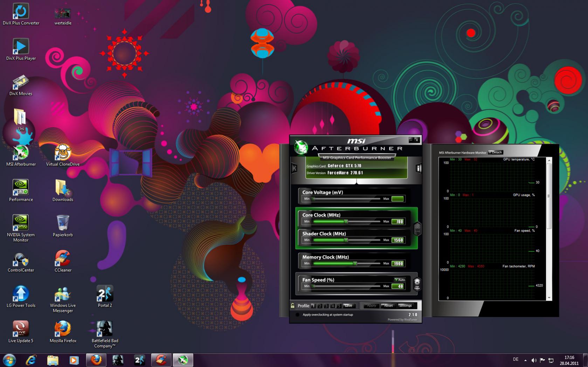Open the DivX Plus Converter desktop shortcut

(21, 14)
